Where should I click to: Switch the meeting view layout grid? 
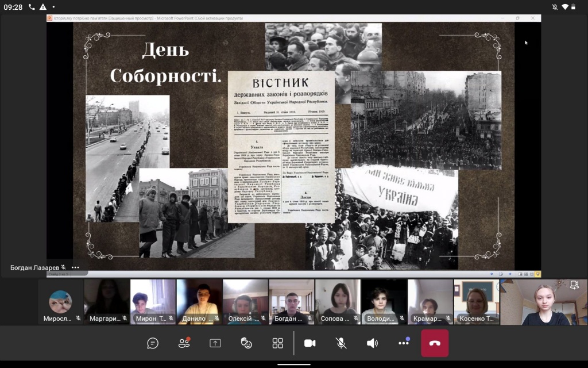(x=278, y=343)
